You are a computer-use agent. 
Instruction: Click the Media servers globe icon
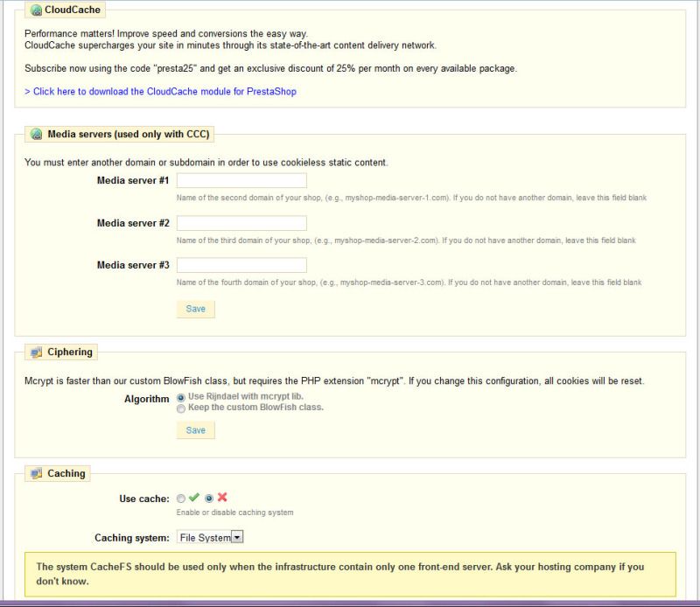[35, 135]
